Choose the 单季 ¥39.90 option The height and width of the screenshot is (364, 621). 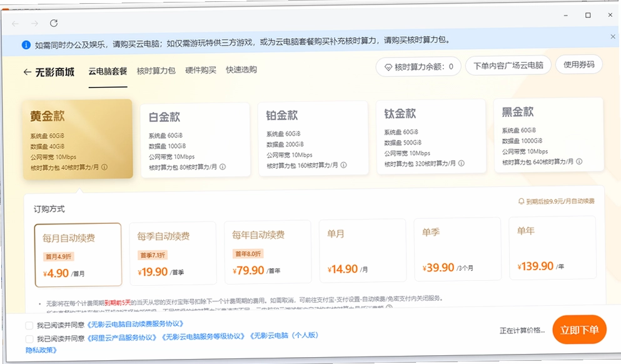point(457,249)
